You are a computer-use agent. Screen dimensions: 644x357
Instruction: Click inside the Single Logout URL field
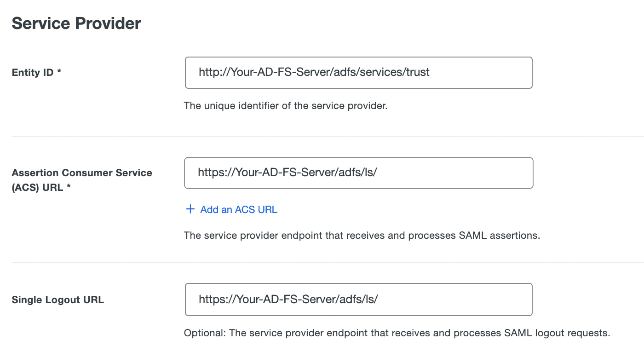(x=358, y=299)
